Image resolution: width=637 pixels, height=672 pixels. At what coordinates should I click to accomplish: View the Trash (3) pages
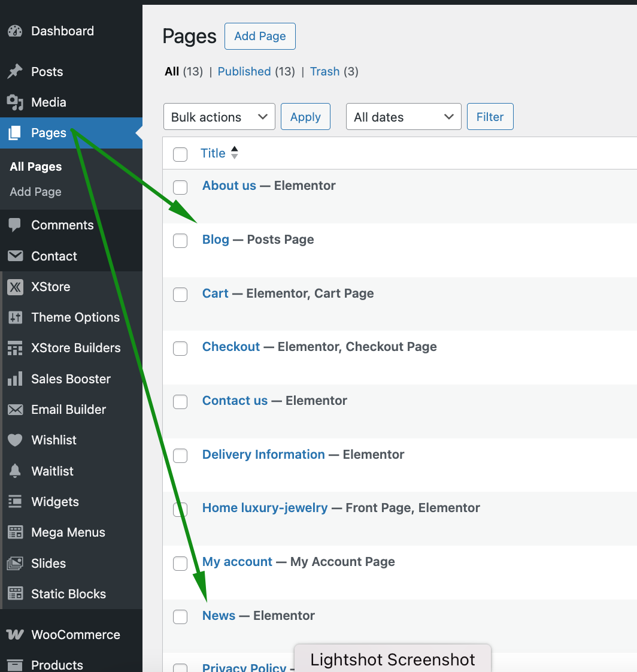click(334, 71)
